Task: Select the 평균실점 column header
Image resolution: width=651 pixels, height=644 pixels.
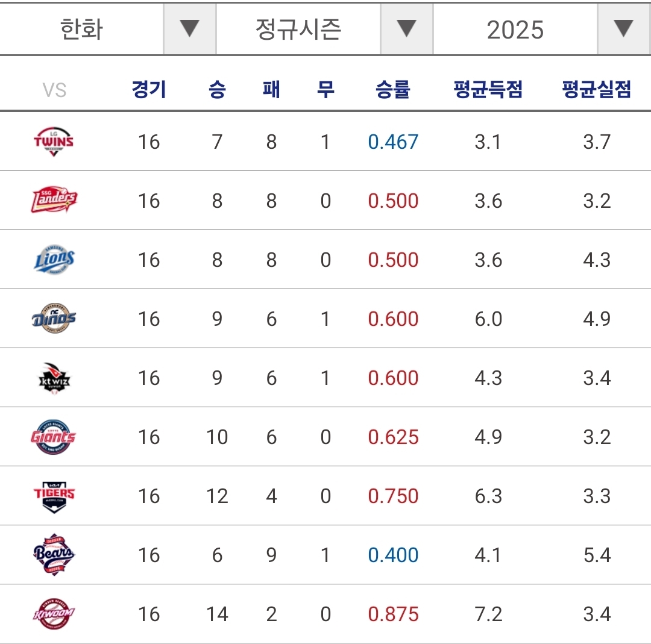Action: coord(596,90)
